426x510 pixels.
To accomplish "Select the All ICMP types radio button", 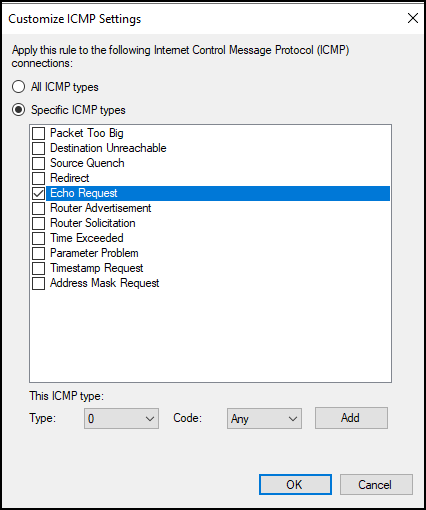I will [x=18, y=87].
